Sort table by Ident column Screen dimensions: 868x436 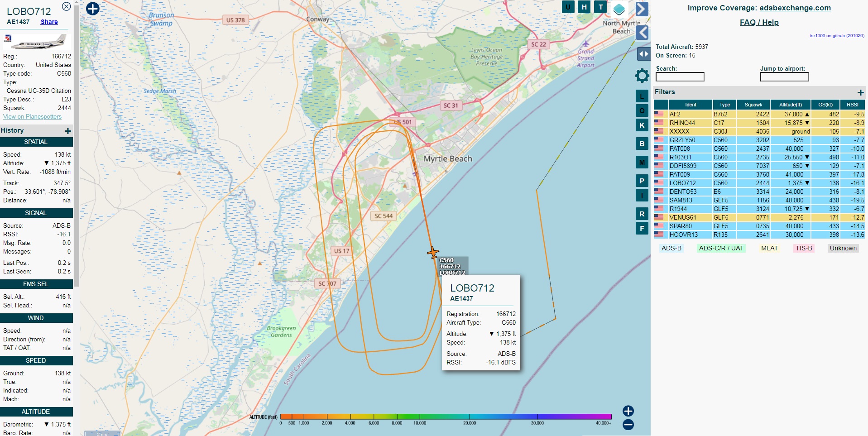(x=691, y=105)
